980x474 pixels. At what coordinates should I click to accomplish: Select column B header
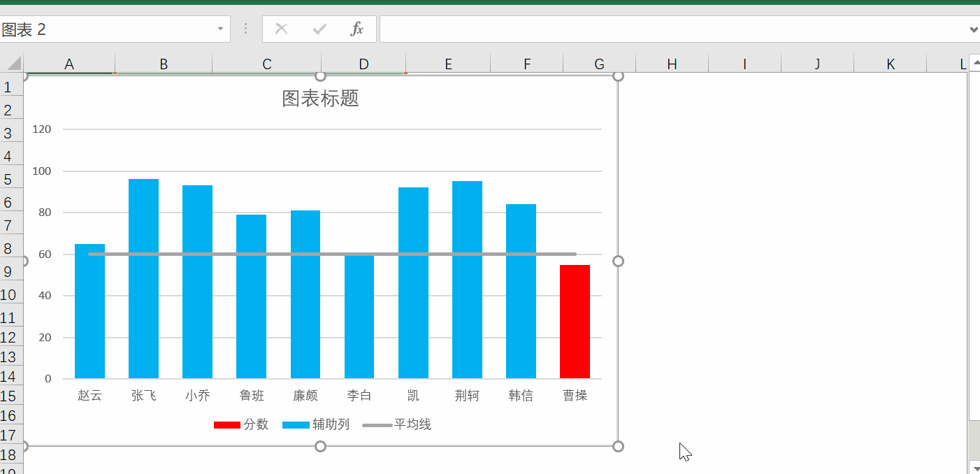(164, 64)
